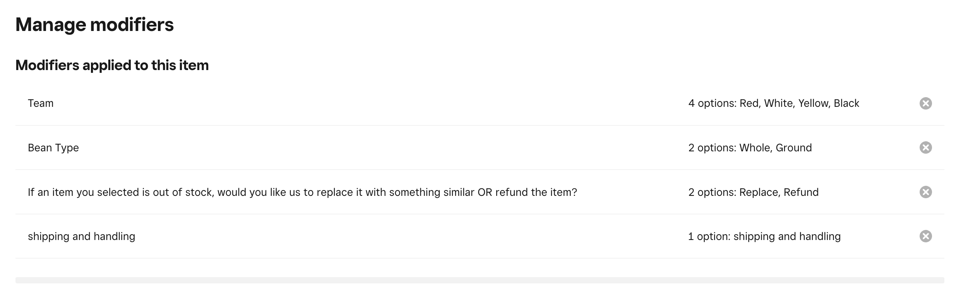The image size is (980, 288).
Task: Click the Manage modifiers page title
Action: click(x=94, y=25)
